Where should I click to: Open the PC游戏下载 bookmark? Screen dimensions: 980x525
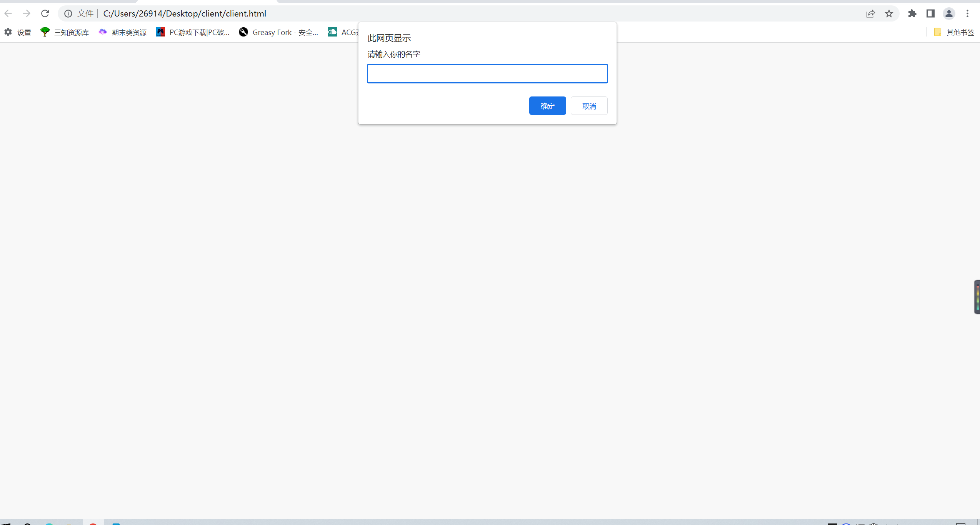193,32
